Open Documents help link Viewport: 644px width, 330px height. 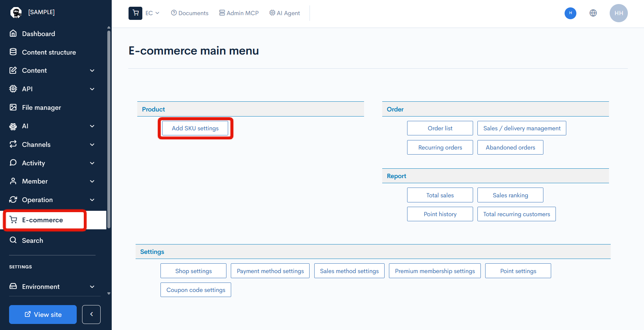[190, 13]
